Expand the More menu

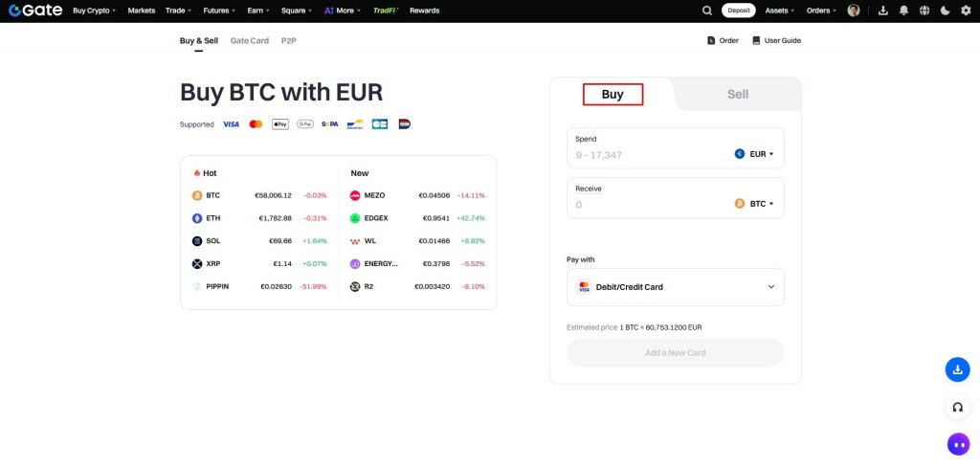pos(343,11)
